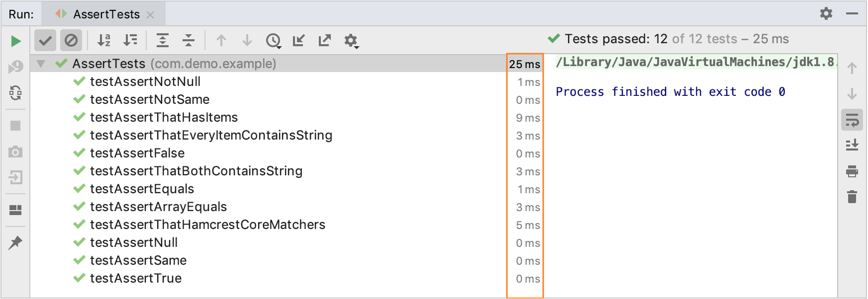Select testAssertThatBothContainsString test
The width and height of the screenshot is (868, 299).
coord(196,171)
